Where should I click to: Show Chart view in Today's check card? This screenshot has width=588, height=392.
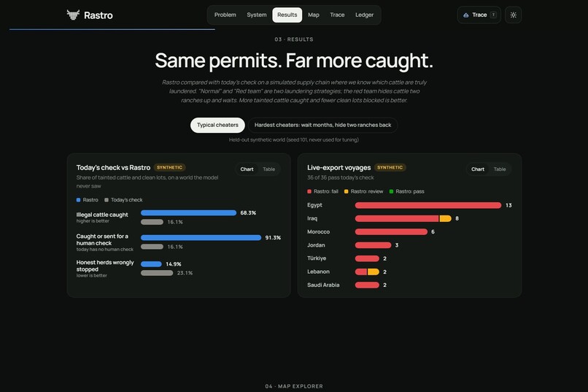click(247, 169)
